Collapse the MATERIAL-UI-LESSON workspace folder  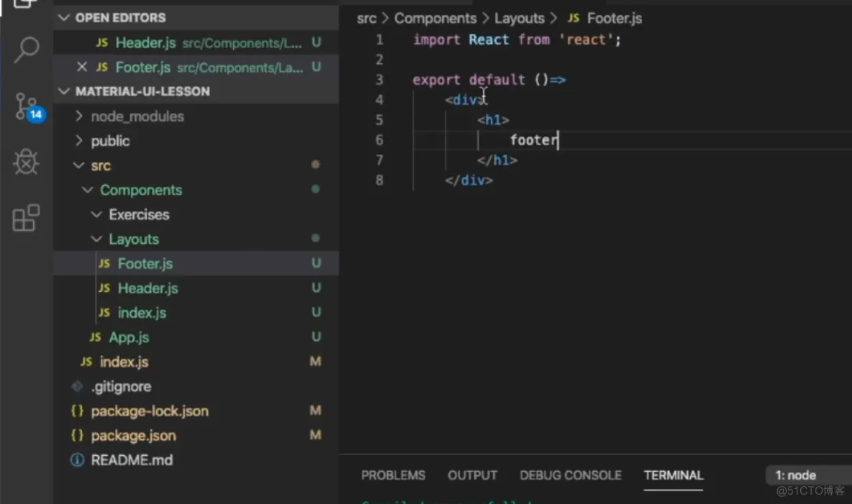point(64,91)
